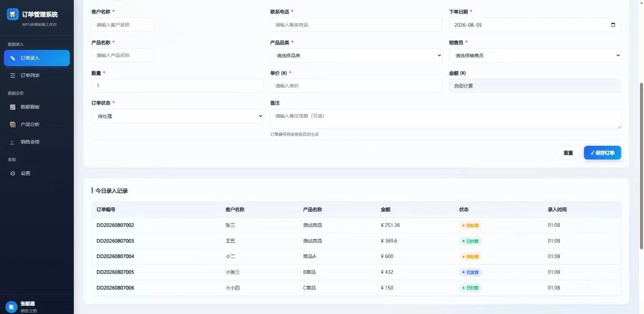Click the box icon beside 产品分析

(13, 125)
